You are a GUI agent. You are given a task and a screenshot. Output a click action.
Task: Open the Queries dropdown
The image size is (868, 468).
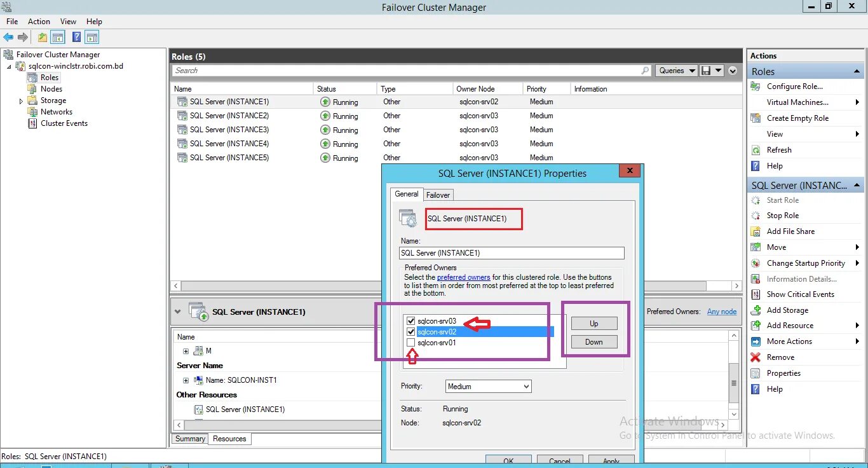click(x=677, y=71)
